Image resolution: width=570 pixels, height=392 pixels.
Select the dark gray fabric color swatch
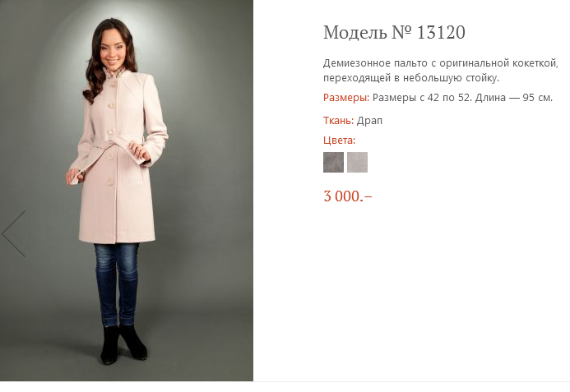[x=333, y=162]
